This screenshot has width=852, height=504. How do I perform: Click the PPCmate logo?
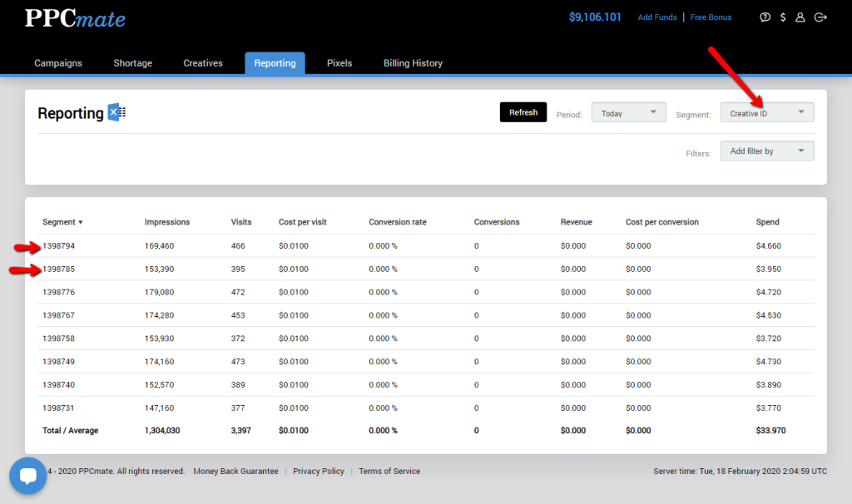pos(75,18)
